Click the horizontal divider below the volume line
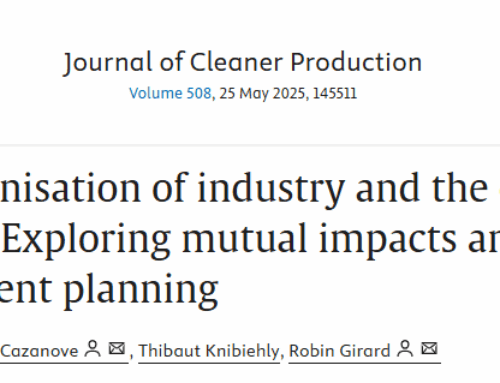Screen dimensions: 500x383 point(250,145)
